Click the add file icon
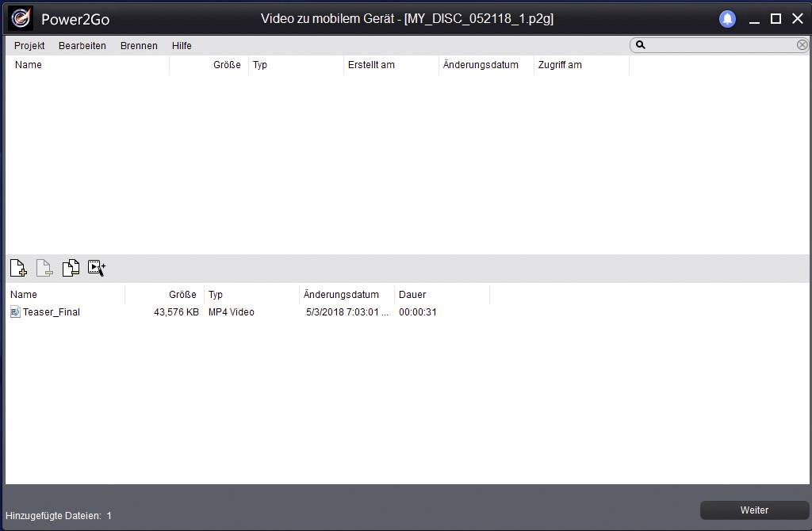The width and height of the screenshot is (812, 531). (18, 268)
